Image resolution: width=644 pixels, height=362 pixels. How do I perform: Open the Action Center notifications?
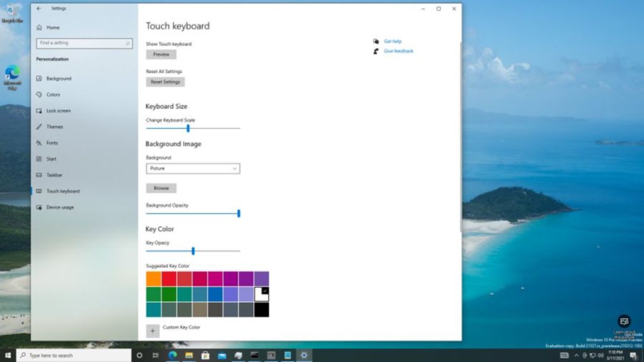634,356
